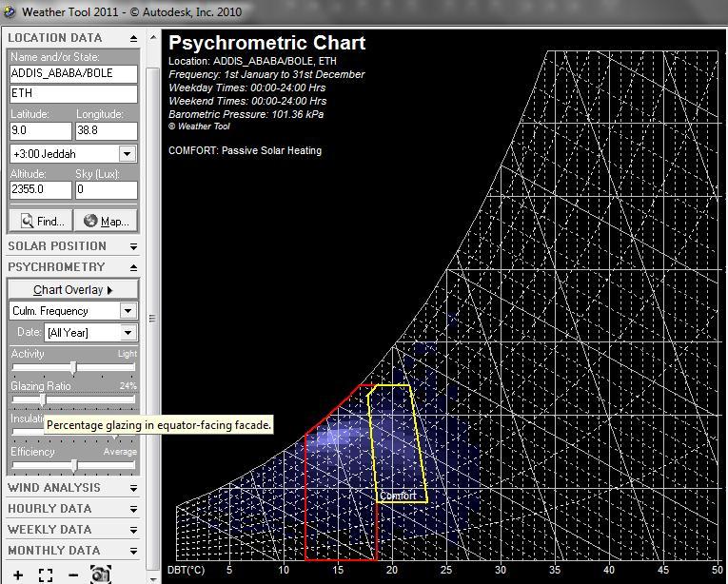The width and height of the screenshot is (728, 584).
Task: Click the Sky (Lux) field
Action: coord(107,189)
